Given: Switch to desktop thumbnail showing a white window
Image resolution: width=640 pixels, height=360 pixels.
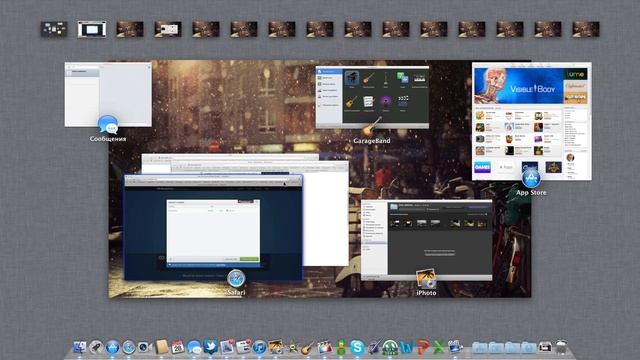Looking at the screenshot, I should (168, 29).
